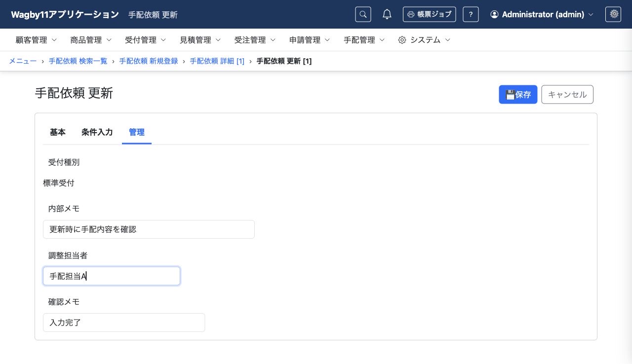Screen dimensions: 632x364
Task: Expand the システム menu
Action: tap(424, 40)
